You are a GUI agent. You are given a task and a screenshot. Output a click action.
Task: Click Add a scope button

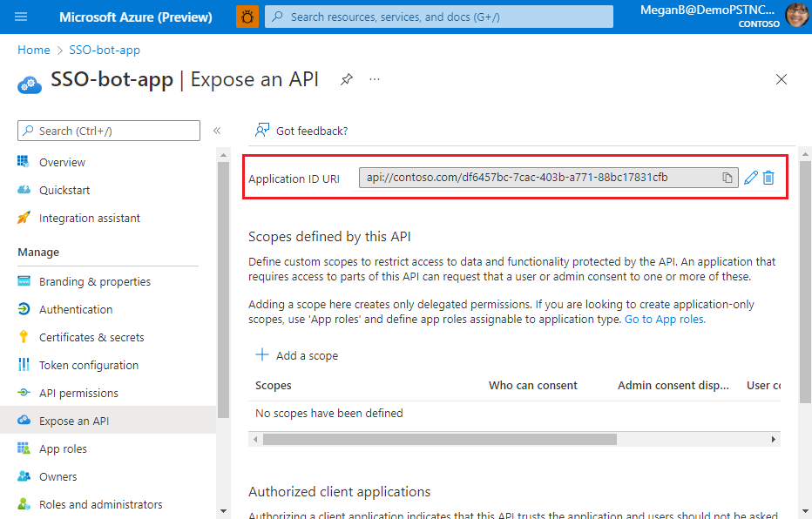point(297,355)
